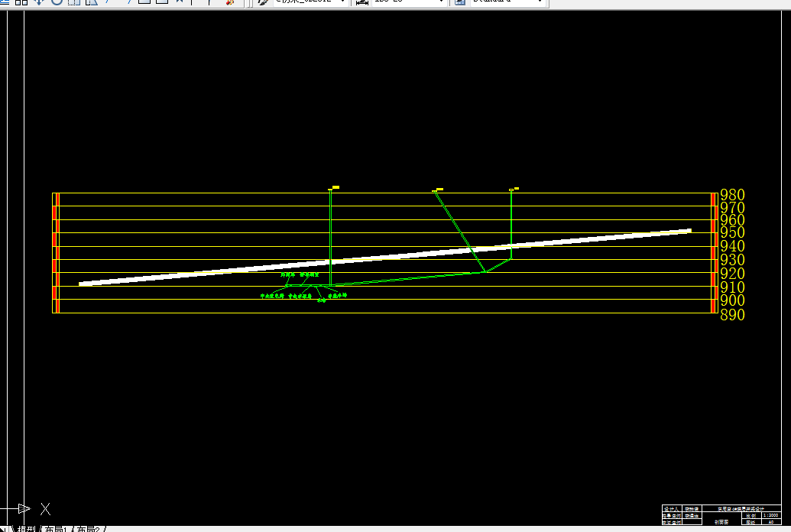Select the 940 elevation label
The width and height of the screenshot is (791, 532).
coord(732,246)
